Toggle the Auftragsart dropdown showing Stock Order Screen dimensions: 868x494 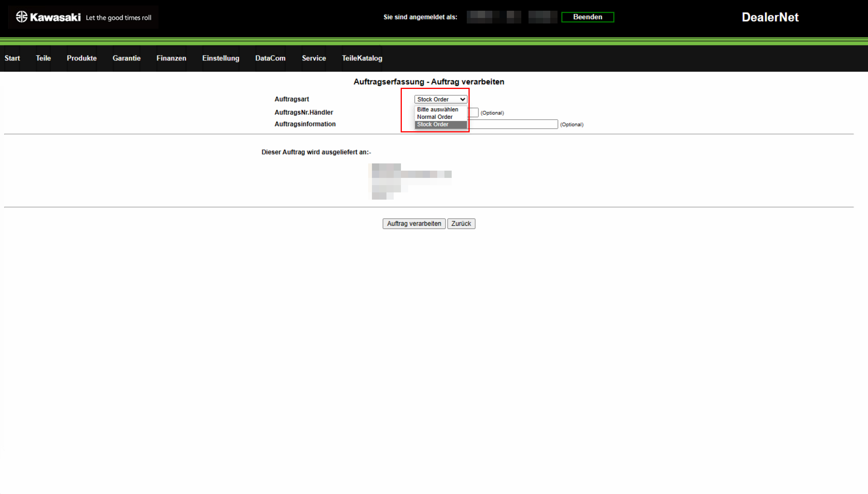(441, 99)
